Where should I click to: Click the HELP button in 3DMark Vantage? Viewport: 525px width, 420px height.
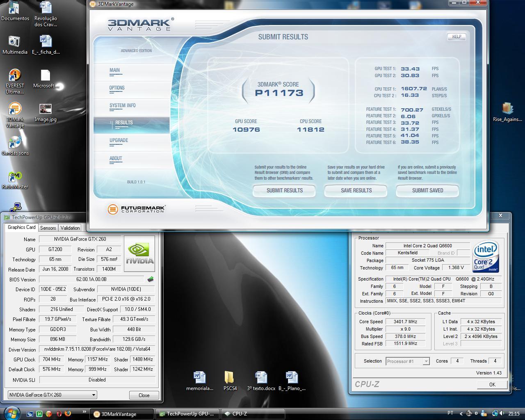(x=457, y=37)
